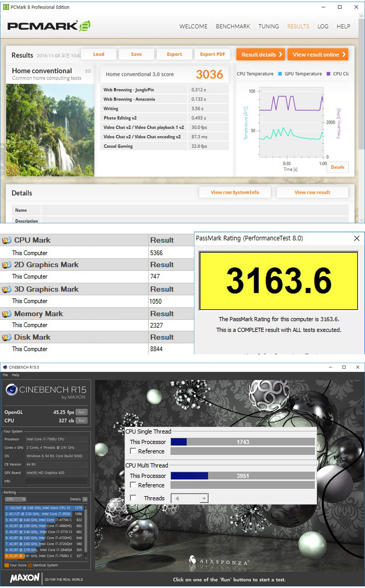
Task: Click the PCMark 8 title bar app icon
Action: pos(6,7)
